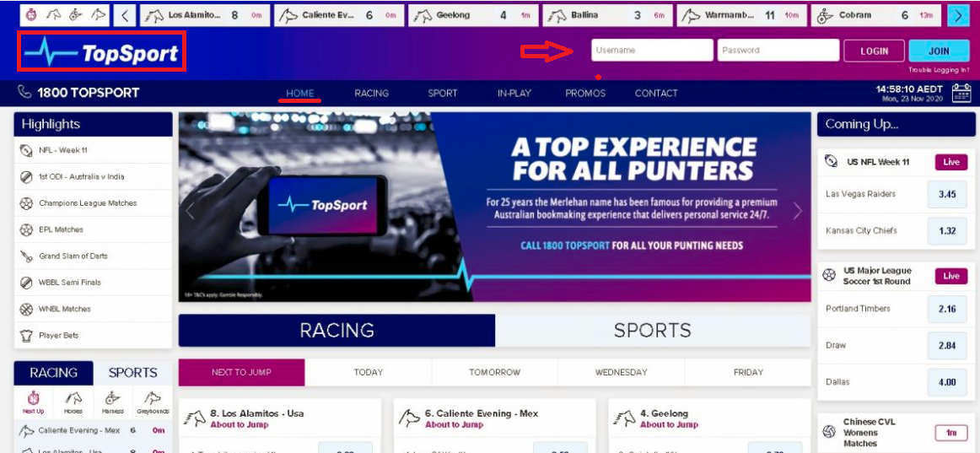This screenshot has height=453, width=980.
Task: Open Player Bets highlight
Action: coord(93,335)
